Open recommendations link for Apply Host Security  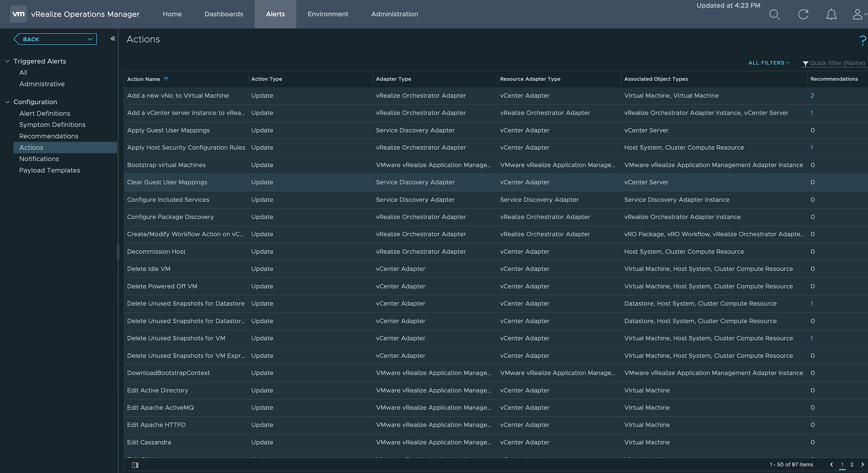[812, 148]
